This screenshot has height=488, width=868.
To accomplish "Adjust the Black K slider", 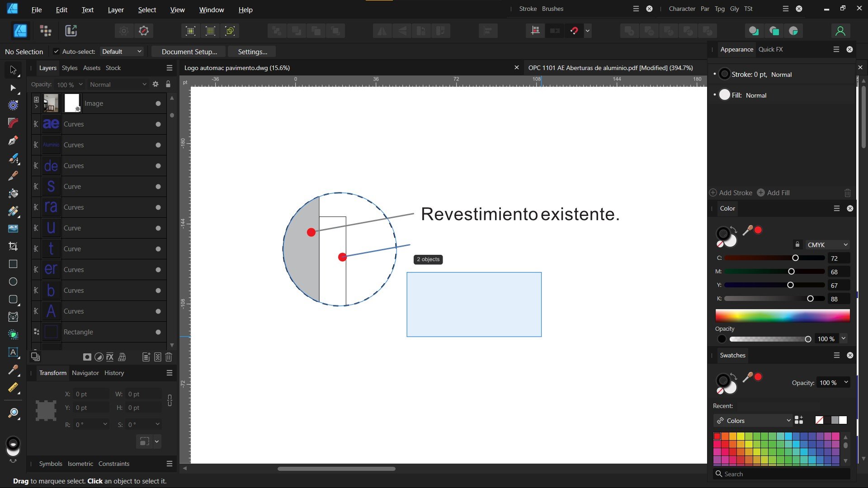I will point(774,299).
